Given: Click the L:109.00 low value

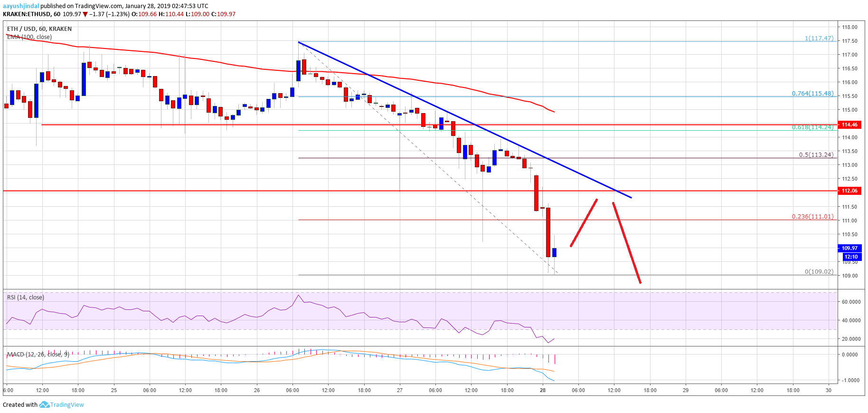Looking at the screenshot, I should [198, 14].
